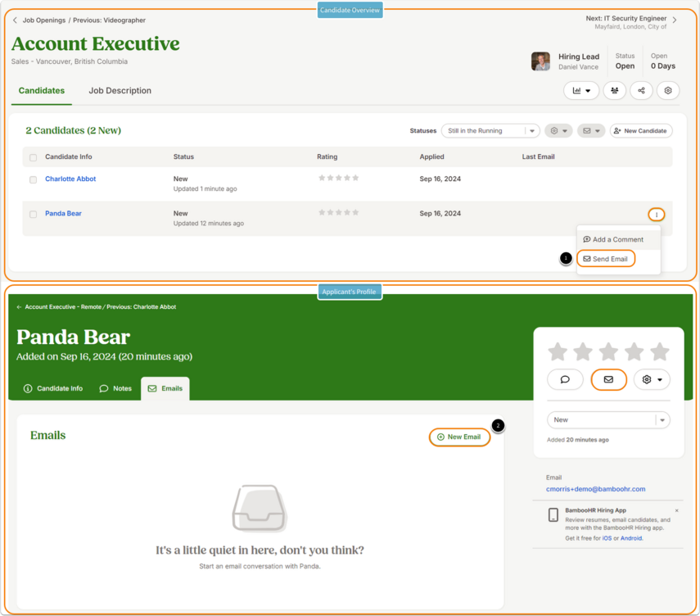
Task: Click the New Email button
Action: [459, 437]
